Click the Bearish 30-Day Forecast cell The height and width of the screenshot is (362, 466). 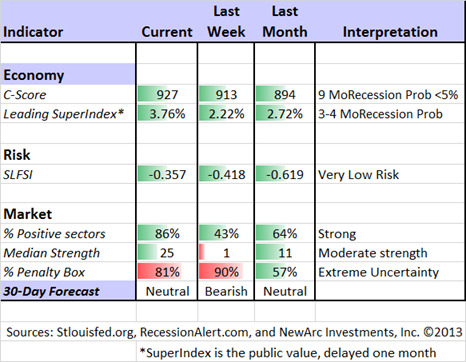[226, 291]
